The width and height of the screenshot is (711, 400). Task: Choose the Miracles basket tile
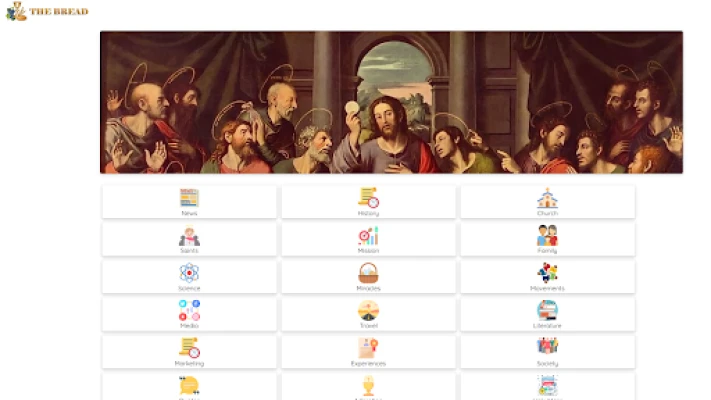[x=368, y=277]
